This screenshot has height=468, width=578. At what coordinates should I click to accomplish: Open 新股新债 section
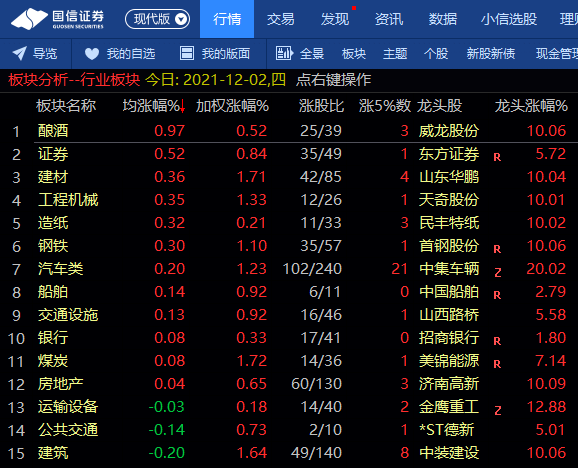[491, 54]
